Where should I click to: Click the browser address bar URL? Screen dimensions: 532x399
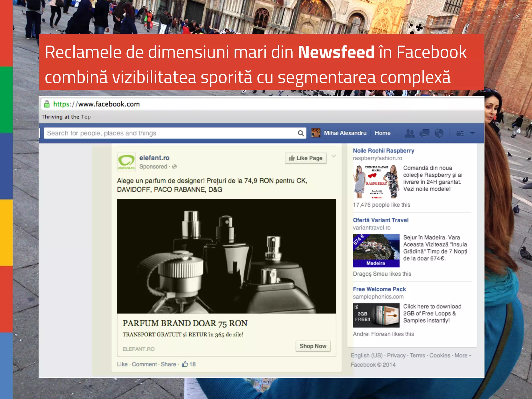coord(96,104)
